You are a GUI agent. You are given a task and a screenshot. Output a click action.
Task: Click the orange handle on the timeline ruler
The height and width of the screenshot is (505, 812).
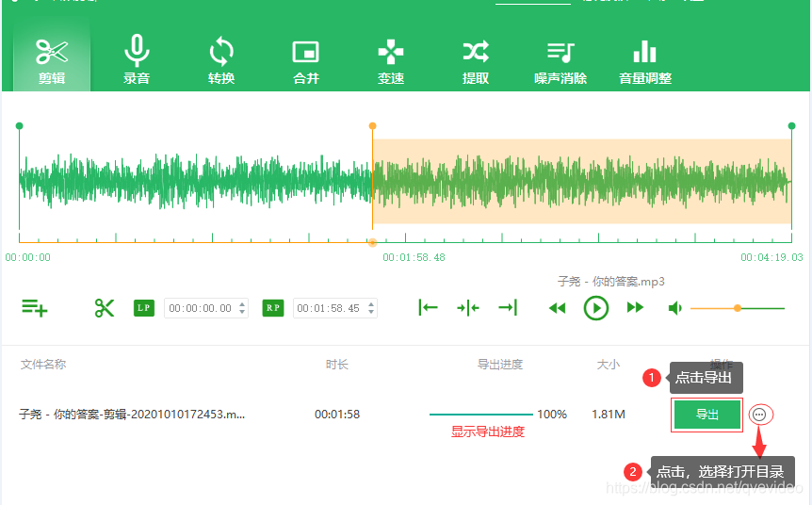[x=372, y=242]
